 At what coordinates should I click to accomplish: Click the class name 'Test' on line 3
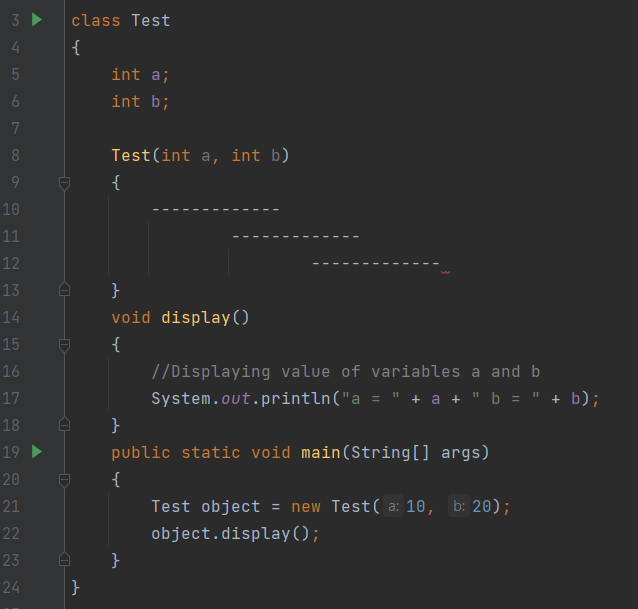(x=151, y=20)
